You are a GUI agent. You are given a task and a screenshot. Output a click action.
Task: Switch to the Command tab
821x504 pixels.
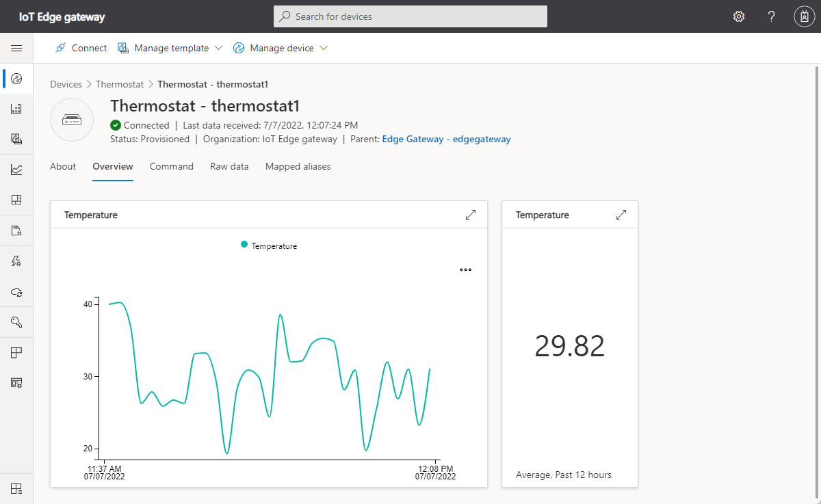tap(172, 166)
